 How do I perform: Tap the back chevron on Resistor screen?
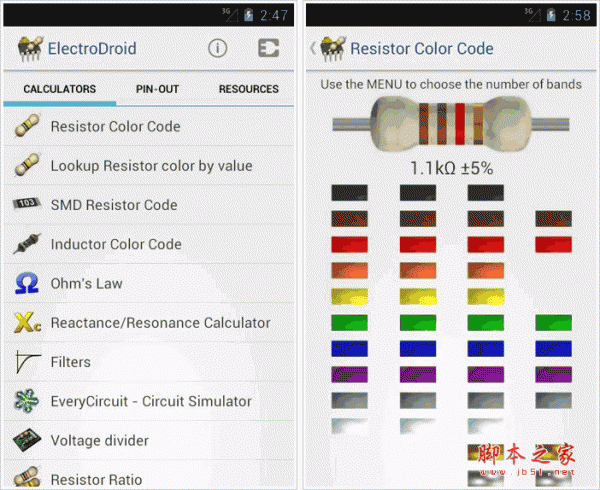(313, 49)
